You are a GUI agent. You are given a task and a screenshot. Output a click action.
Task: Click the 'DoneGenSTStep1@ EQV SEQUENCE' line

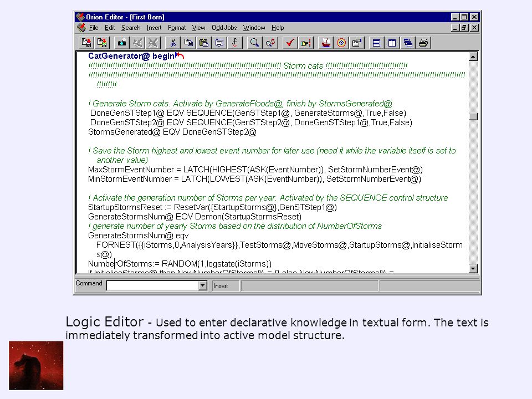tap(248, 113)
